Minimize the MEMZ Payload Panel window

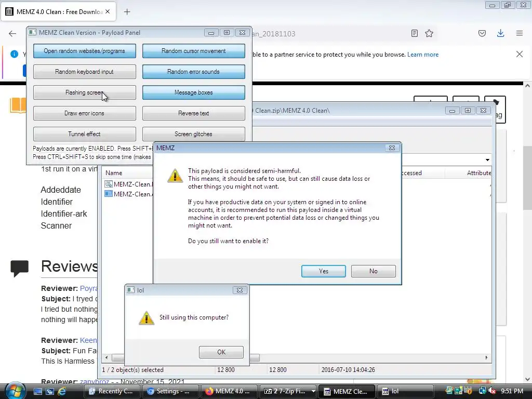[211, 33]
